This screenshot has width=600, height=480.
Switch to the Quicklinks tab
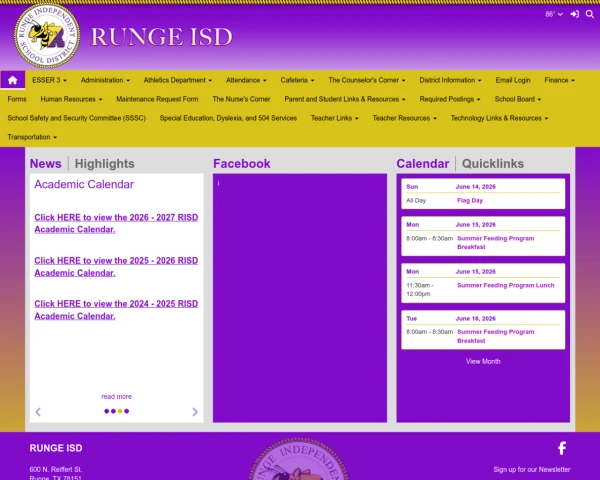(x=493, y=163)
